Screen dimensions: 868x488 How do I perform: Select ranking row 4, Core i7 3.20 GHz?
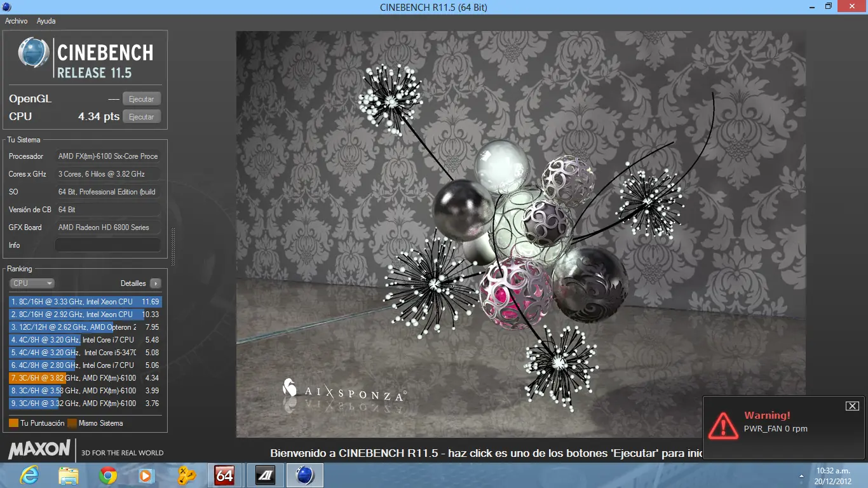click(x=85, y=340)
